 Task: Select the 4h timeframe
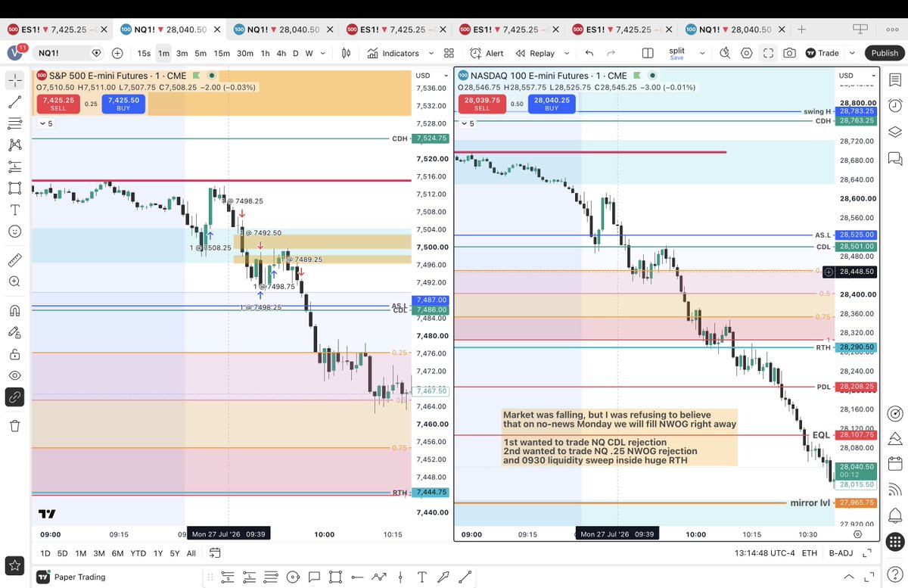(281, 53)
